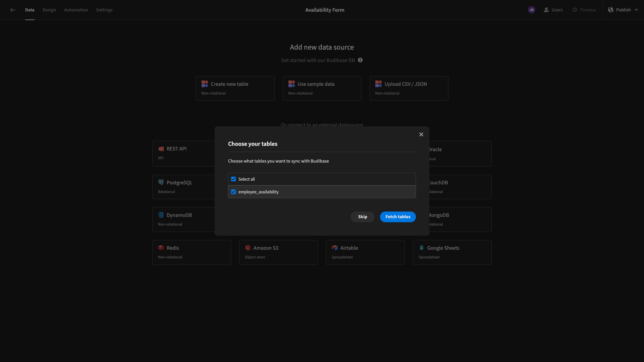This screenshot has width=644, height=362.
Task: Toggle the employee_availability checkbox
Action: pos(233,192)
